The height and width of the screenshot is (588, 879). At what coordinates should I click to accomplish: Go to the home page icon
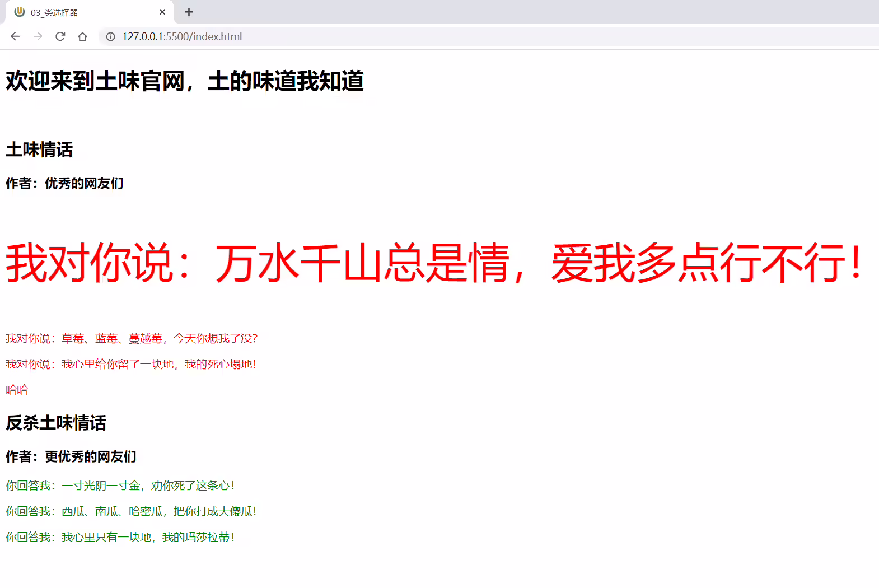[82, 36]
